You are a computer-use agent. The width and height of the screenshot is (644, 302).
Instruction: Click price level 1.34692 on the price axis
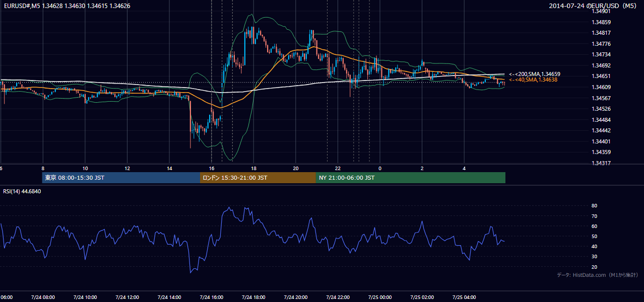tap(602, 65)
